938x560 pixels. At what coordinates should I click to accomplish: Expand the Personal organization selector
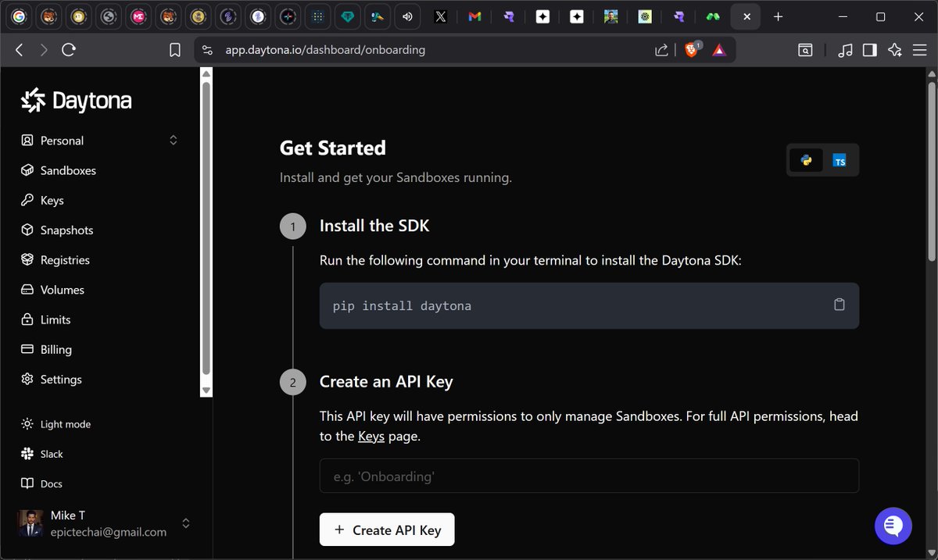coord(100,141)
